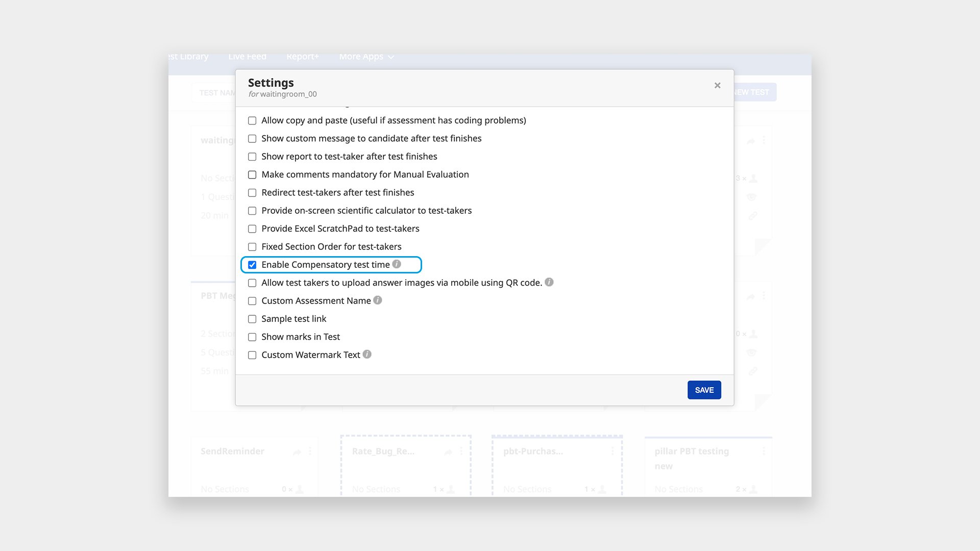Open Report+ tab in background page
This screenshot has width=980, height=551.
[x=303, y=57]
